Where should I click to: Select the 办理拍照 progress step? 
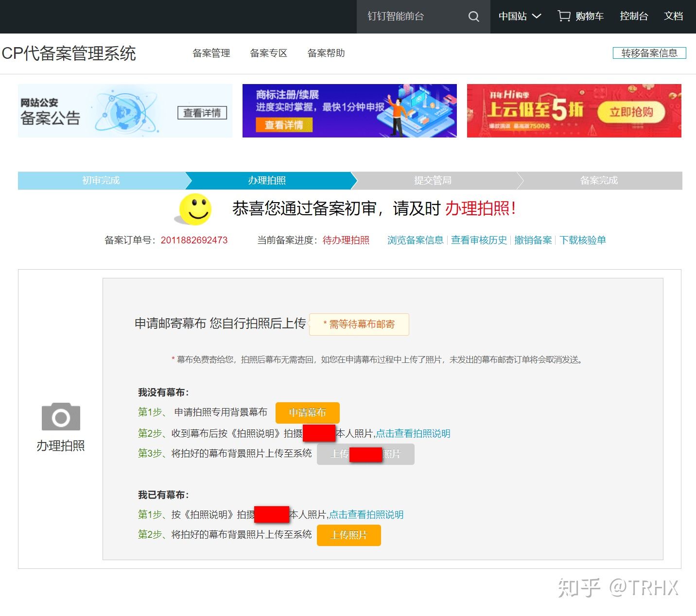pos(267,180)
